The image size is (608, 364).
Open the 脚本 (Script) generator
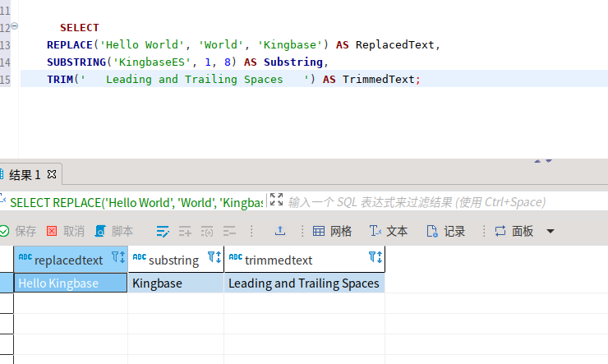pyautogui.click(x=114, y=231)
